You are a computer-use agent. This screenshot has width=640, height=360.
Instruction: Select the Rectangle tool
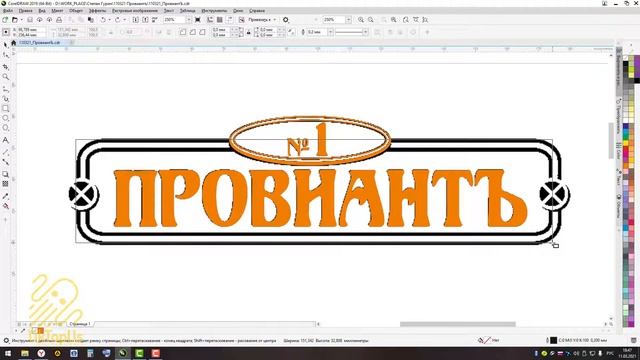[5, 109]
